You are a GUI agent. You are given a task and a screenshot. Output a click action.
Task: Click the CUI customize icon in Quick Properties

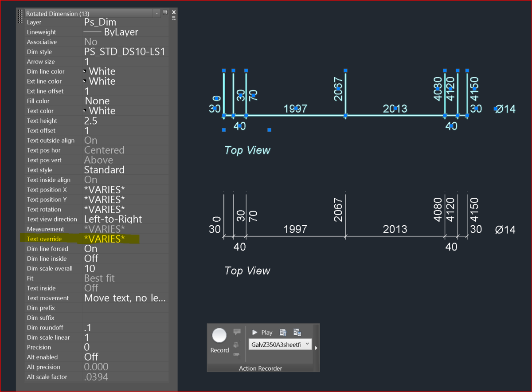[165, 12]
